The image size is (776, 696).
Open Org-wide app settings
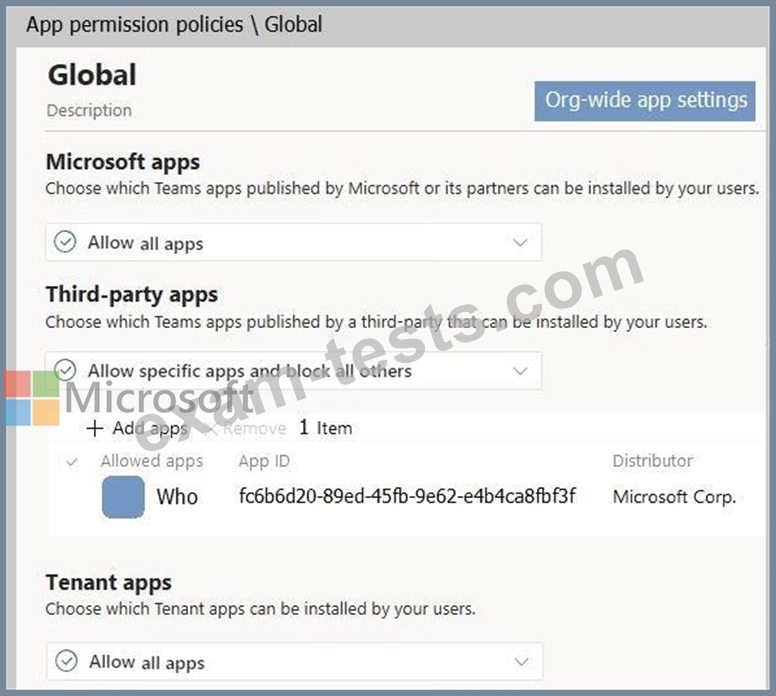click(x=644, y=101)
